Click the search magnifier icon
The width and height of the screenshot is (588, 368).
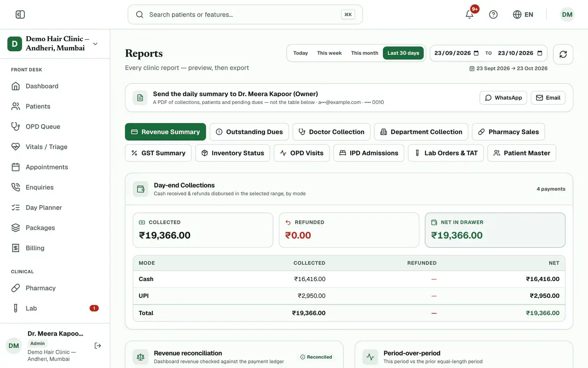140,15
